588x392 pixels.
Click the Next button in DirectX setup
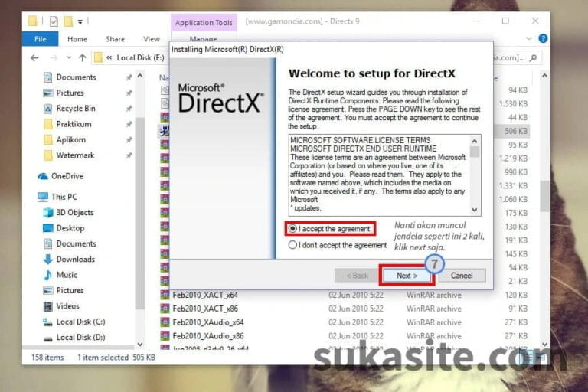pyautogui.click(x=407, y=276)
